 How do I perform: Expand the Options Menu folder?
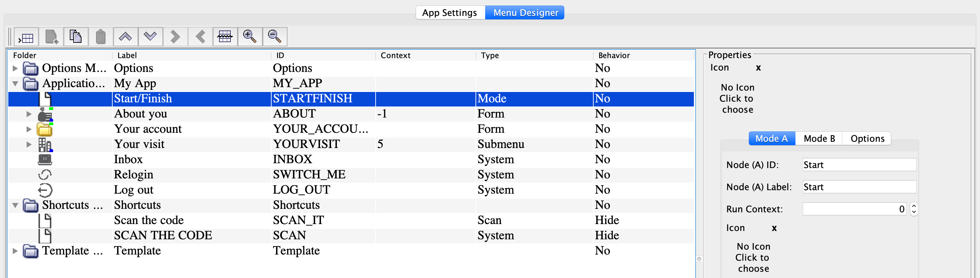click(x=15, y=68)
